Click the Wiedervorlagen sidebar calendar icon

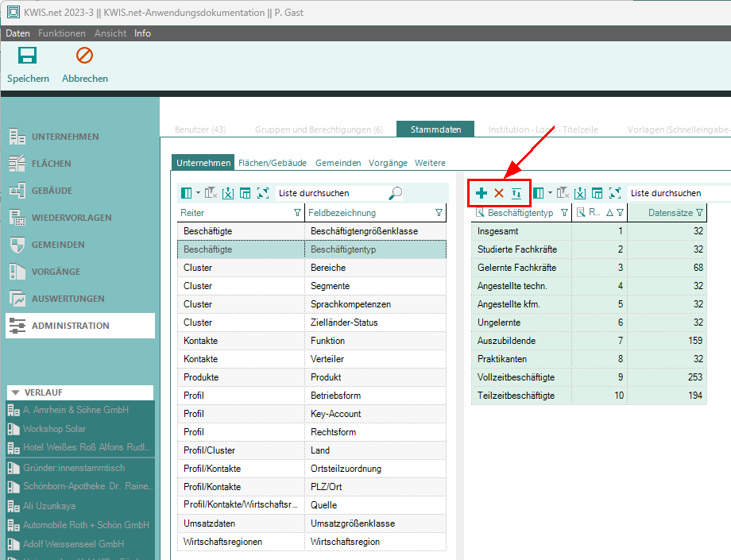17,218
